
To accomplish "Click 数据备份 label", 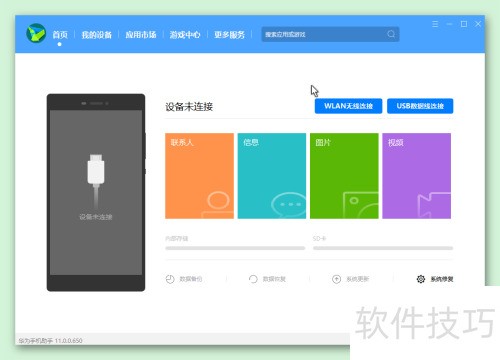I will 191,279.
